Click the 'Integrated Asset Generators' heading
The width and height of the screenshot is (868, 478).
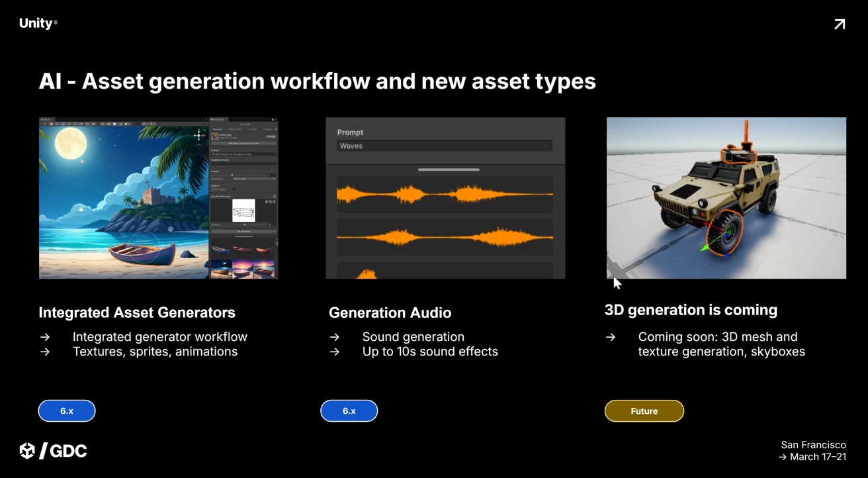(137, 312)
